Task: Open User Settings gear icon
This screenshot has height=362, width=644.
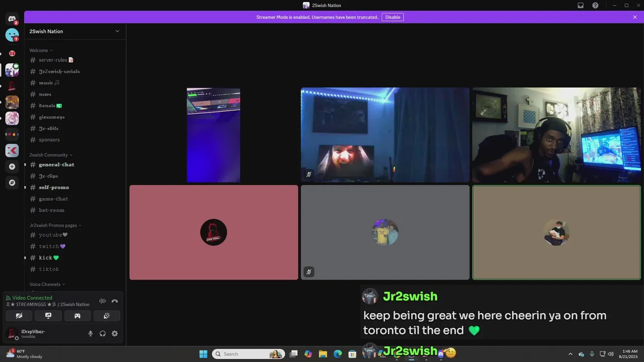Action: tap(115, 333)
